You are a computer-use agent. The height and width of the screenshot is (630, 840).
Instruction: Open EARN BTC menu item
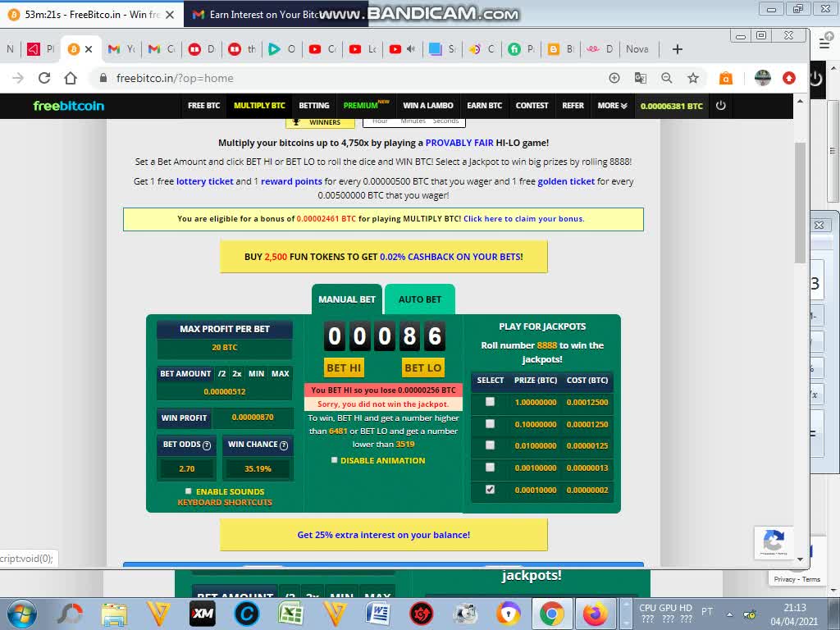click(484, 106)
